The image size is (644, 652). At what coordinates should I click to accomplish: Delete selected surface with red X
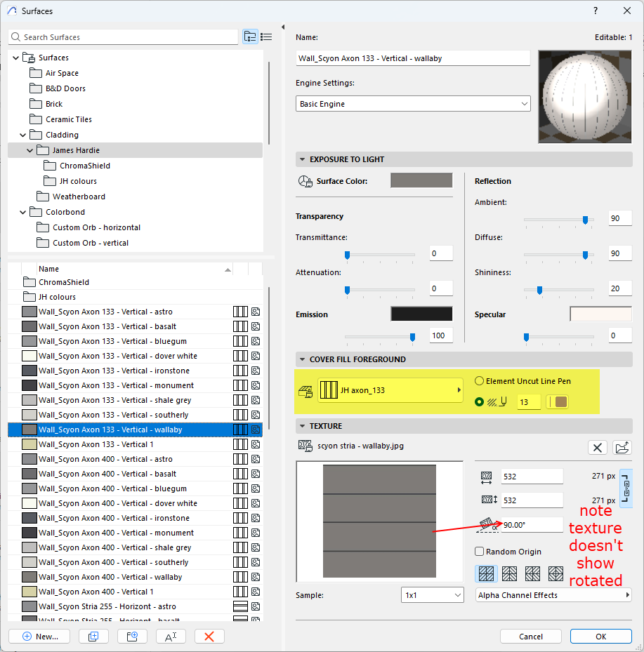(x=209, y=636)
